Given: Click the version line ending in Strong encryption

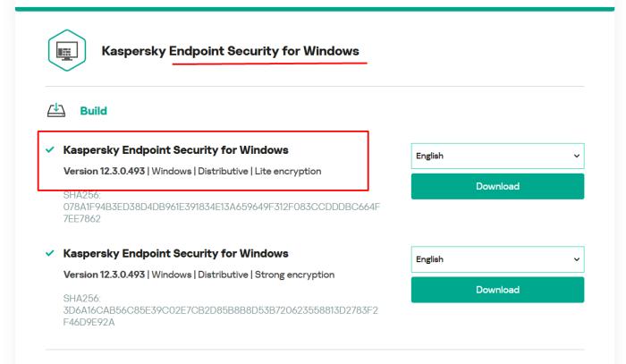Looking at the screenshot, I should tap(199, 275).
